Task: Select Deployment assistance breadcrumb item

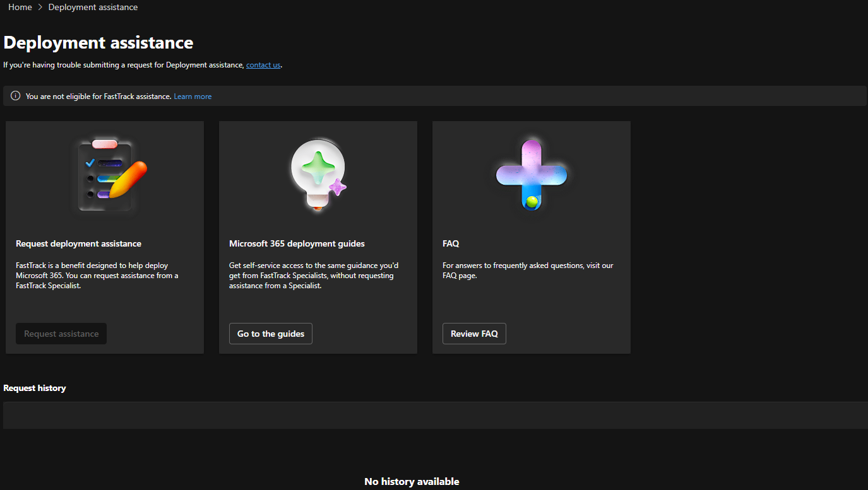Action: tap(93, 8)
